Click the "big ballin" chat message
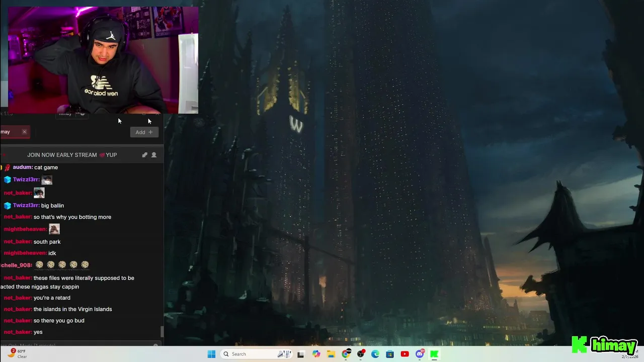Screen dimensions: 644x362 (52, 206)
